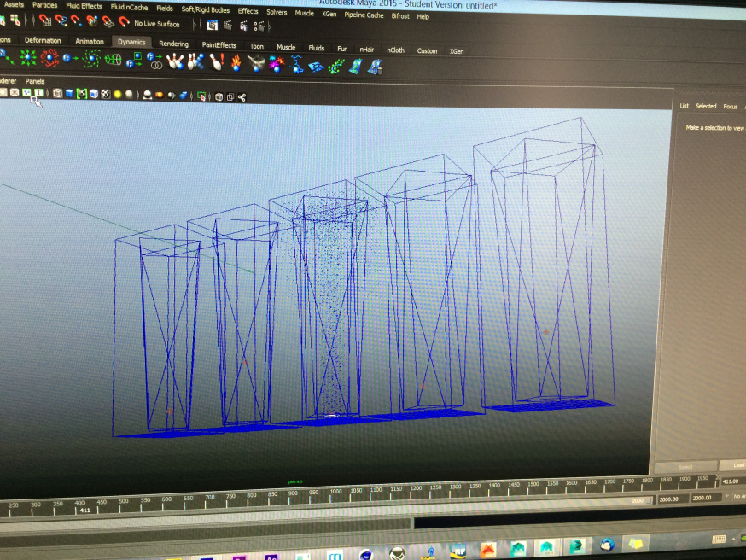This screenshot has height=560, width=746.
Task: Click the shatter shelf icon with exclamation mark
Action: (x=216, y=61)
